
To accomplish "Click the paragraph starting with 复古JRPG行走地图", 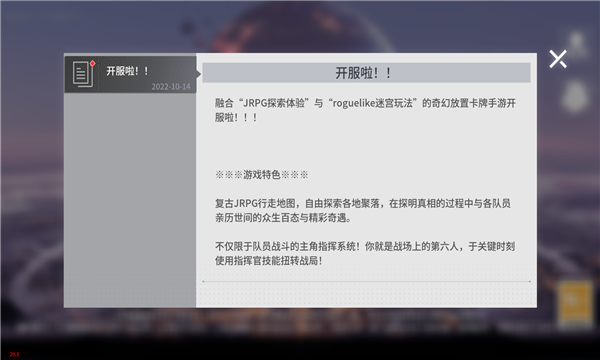I will [x=362, y=210].
